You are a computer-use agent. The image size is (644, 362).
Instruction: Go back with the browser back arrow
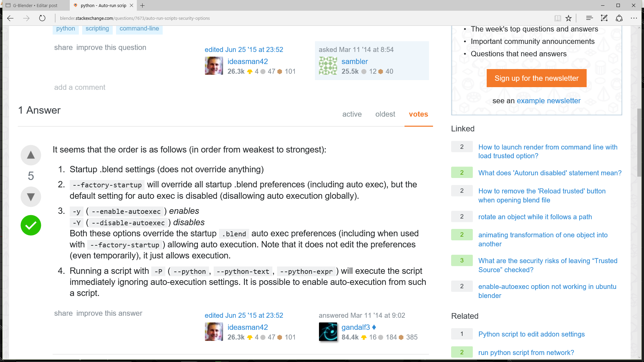click(x=10, y=18)
